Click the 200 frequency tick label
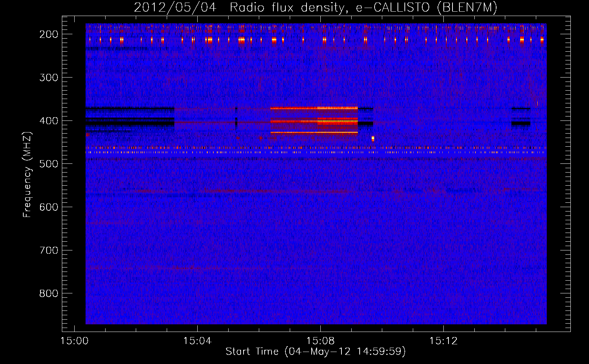Screen dimensions: 589x364 [x=49, y=34]
